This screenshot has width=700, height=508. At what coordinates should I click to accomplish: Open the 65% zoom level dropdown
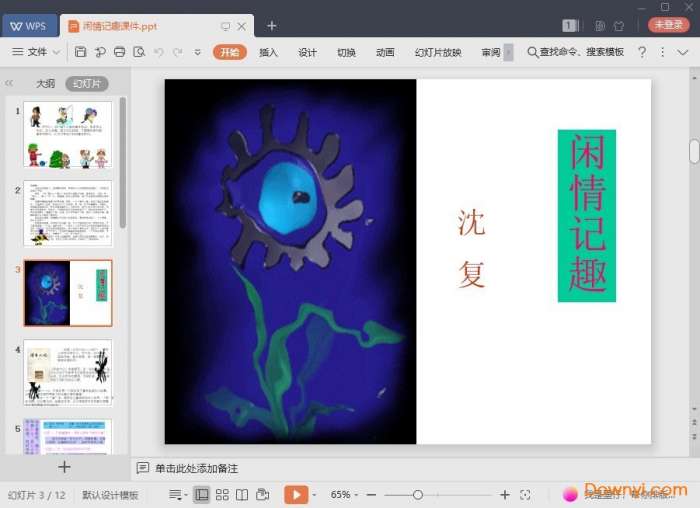(344, 495)
